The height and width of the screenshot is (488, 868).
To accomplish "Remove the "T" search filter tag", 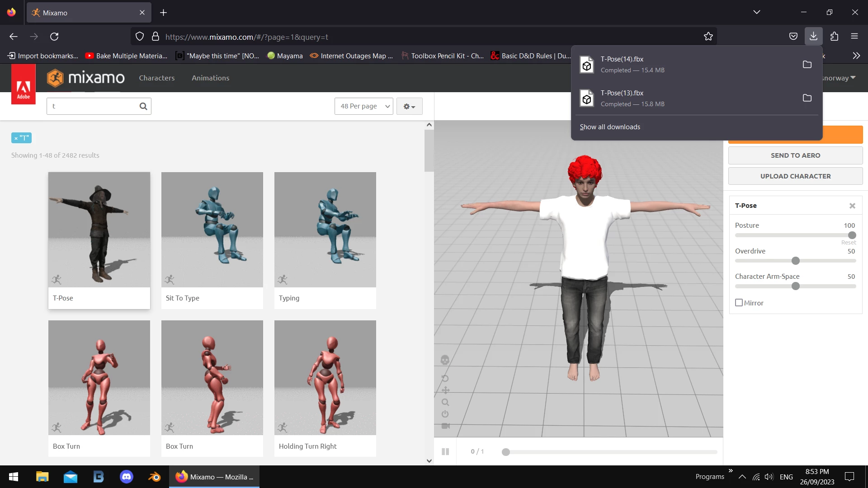I will click(16, 138).
